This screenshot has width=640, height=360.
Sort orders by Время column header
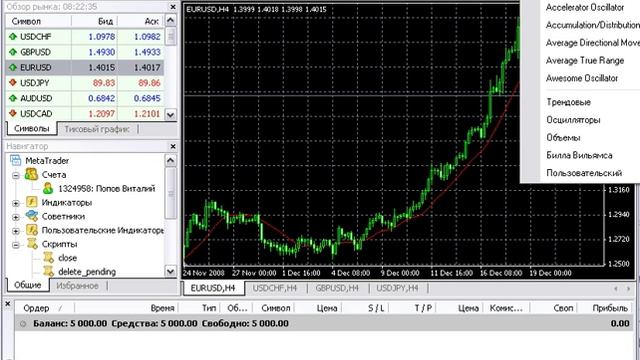click(x=127, y=308)
